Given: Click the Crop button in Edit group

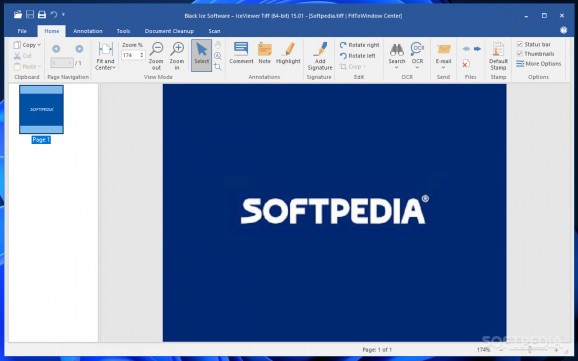Looking at the screenshot, I should (351, 67).
